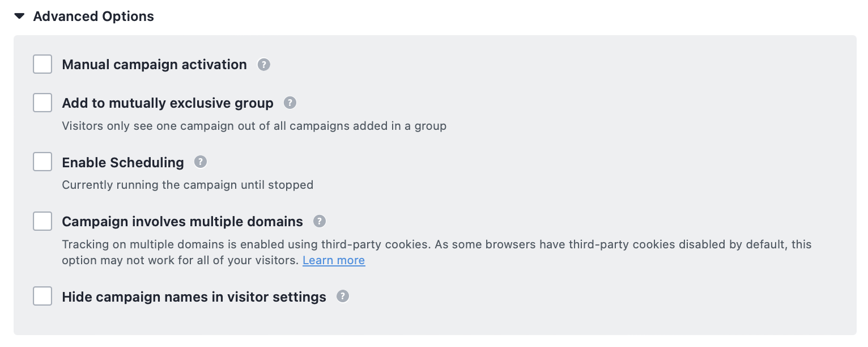Viewport: 868px width, 347px height.
Task: Click 'Currently running the campaign until stopped' text
Action: [x=188, y=185]
